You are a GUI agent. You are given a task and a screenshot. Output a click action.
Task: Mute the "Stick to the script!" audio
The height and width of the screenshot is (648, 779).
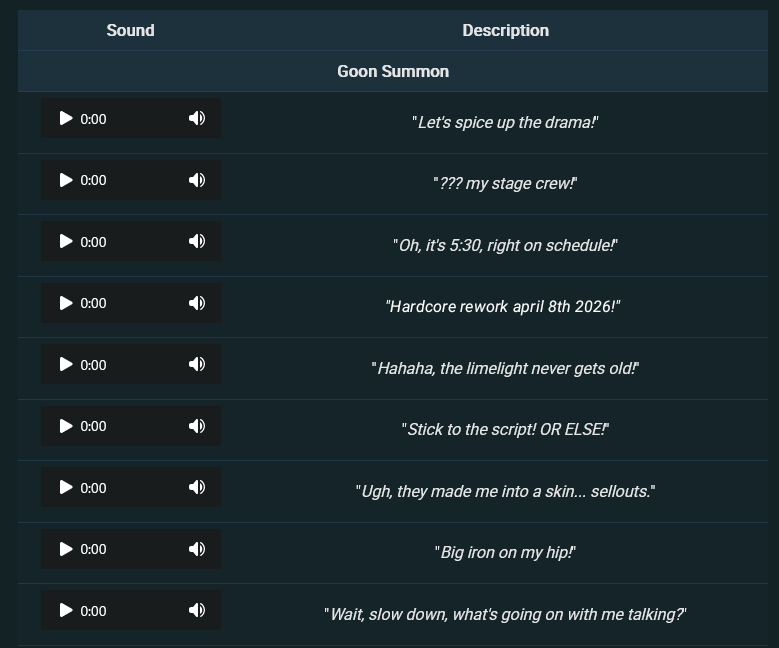[197, 426]
